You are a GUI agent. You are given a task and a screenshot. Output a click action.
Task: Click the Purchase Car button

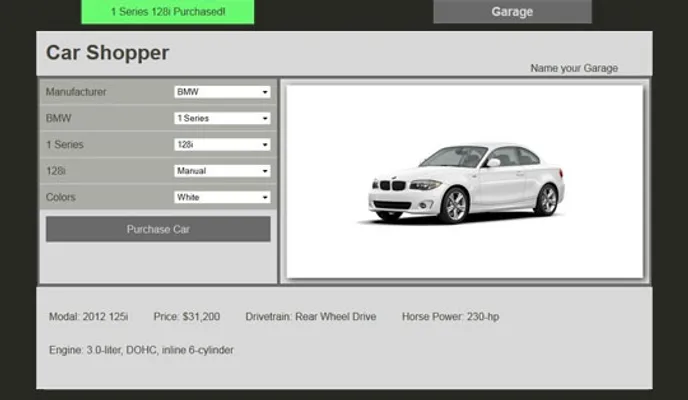158,229
